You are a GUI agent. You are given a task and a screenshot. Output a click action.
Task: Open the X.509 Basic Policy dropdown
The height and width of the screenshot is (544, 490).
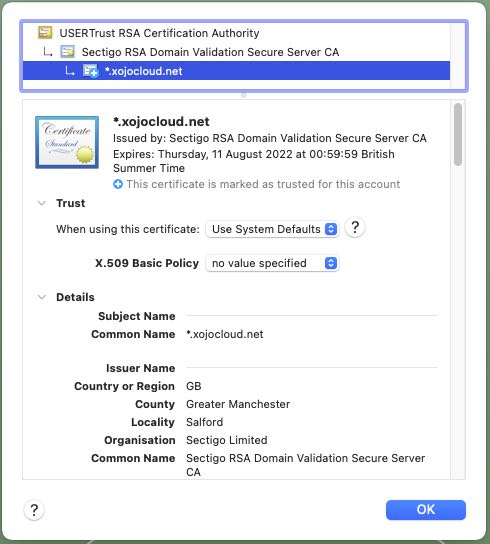[x=272, y=263]
